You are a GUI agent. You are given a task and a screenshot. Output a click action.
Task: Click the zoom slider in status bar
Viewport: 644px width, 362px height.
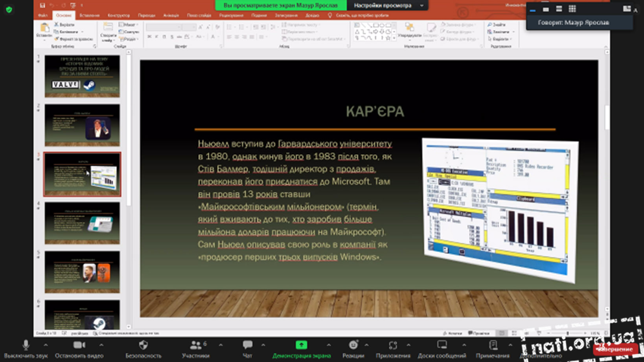[x=567, y=333]
